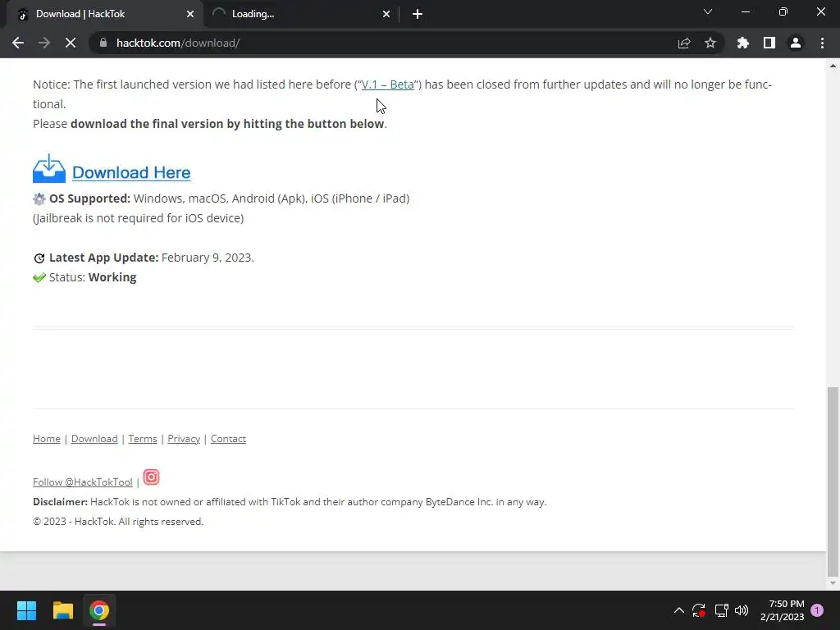Click the Instagram icon in the footer
Image resolution: width=840 pixels, height=630 pixels.
(x=152, y=477)
